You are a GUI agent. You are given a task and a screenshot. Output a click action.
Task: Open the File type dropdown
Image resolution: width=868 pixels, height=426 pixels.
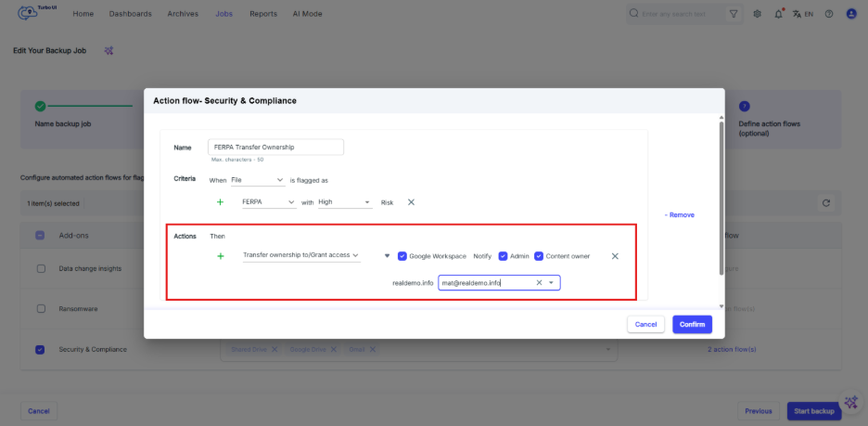point(258,179)
